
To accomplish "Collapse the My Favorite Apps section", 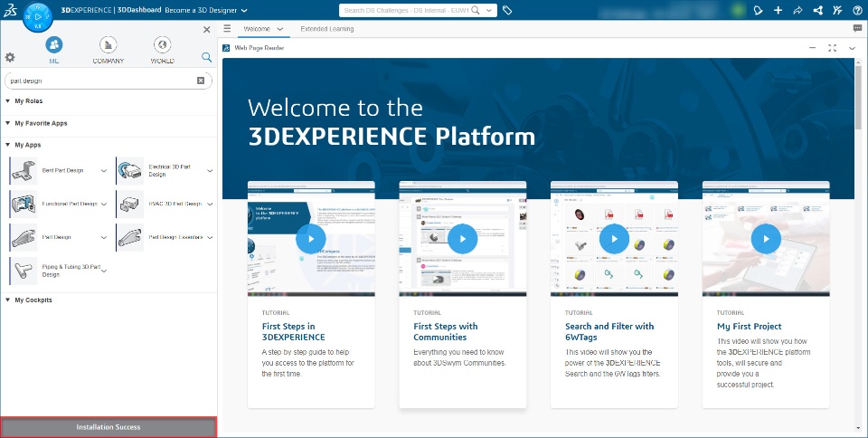I will point(8,123).
